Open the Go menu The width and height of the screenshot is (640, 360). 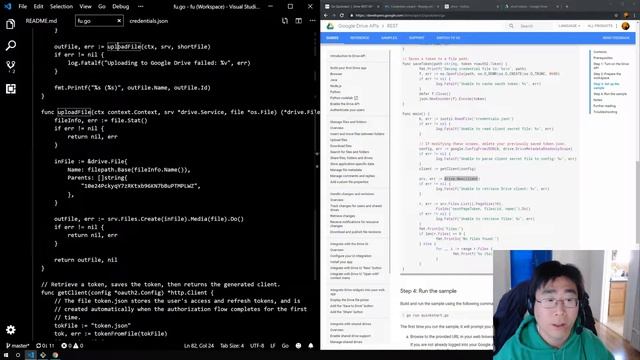102,7
